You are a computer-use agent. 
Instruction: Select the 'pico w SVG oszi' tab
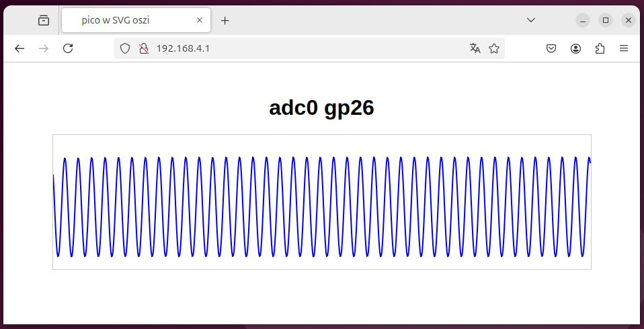click(x=128, y=20)
